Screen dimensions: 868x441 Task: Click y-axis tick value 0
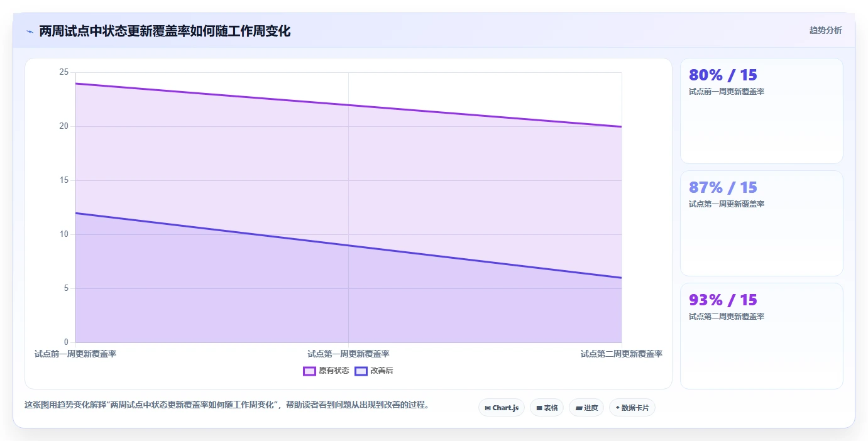(x=65, y=342)
